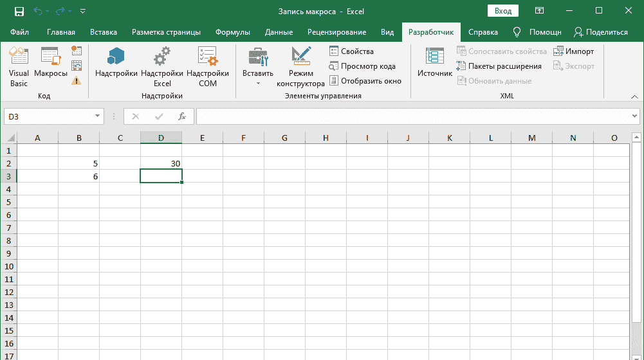Open Надстройки Excel add-ins

(162, 67)
